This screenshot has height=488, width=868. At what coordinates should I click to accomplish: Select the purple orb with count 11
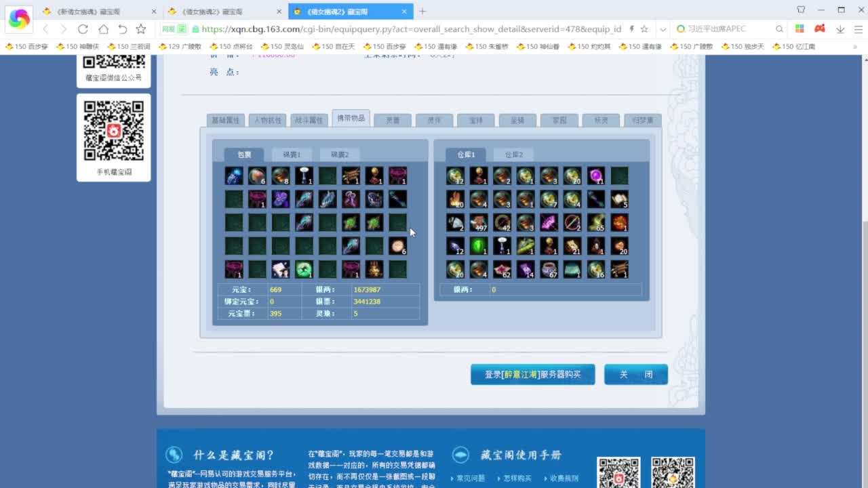pyautogui.click(x=596, y=176)
